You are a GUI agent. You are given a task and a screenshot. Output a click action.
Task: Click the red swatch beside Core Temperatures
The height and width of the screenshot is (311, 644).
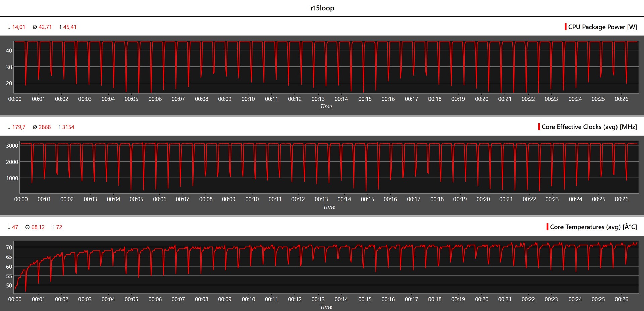(x=547, y=227)
